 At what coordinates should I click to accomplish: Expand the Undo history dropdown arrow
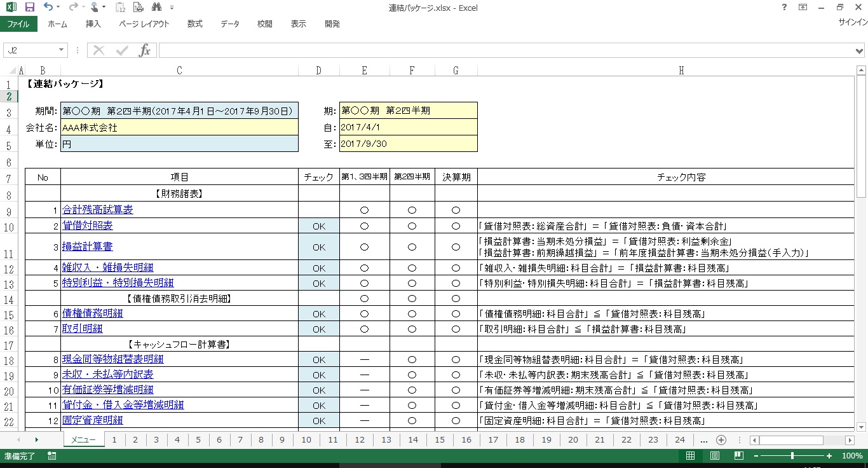pos(58,7)
